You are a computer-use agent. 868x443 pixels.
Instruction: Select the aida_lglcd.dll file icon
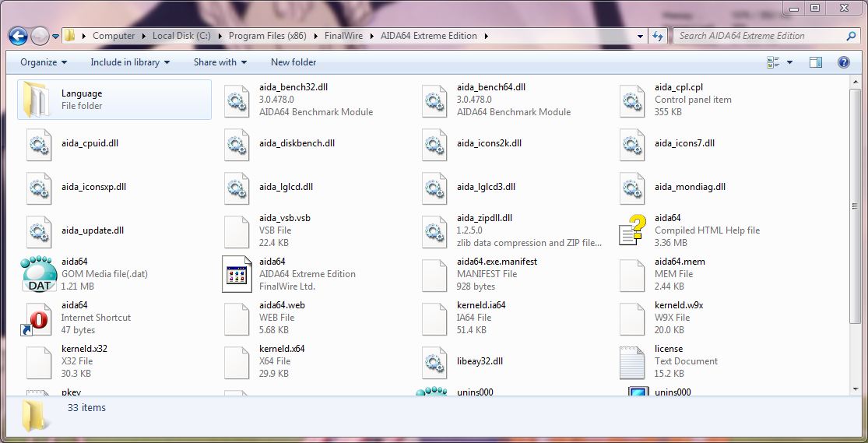tap(237, 188)
